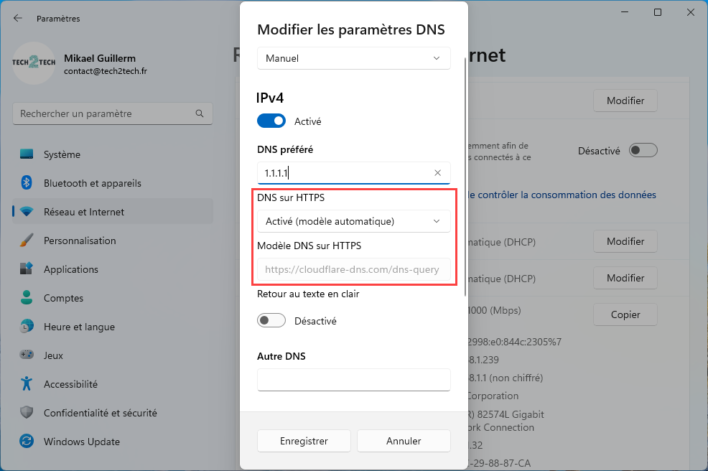Screen dimensions: 708x471
Task: Open the Manuel dropdown
Action: (x=353, y=59)
